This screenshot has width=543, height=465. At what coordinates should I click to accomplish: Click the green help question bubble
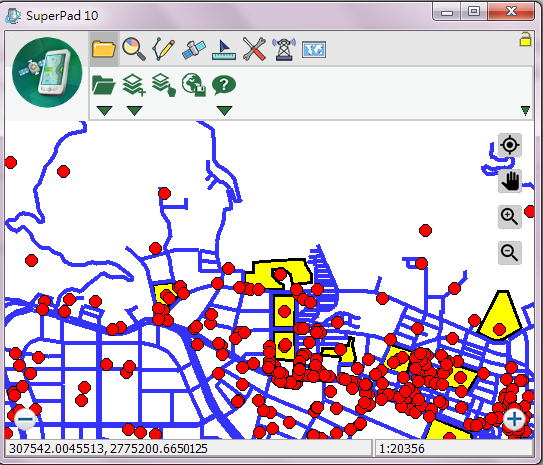click(224, 85)
